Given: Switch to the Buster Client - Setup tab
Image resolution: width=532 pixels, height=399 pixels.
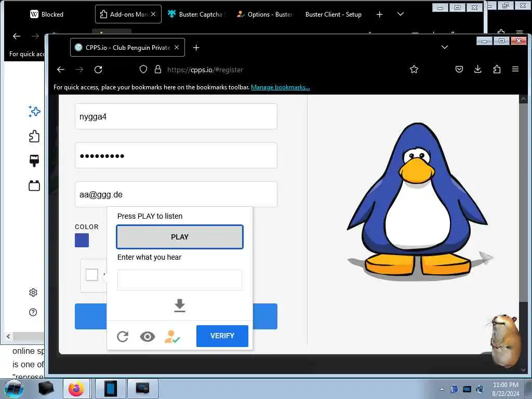Looking at the screenshot, I should coord(333,14).
